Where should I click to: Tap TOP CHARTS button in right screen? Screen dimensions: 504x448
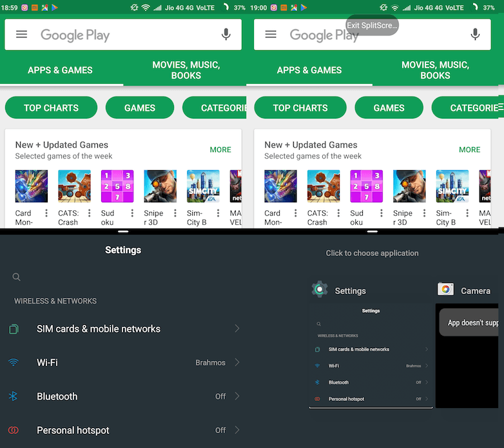coord(300,108)
